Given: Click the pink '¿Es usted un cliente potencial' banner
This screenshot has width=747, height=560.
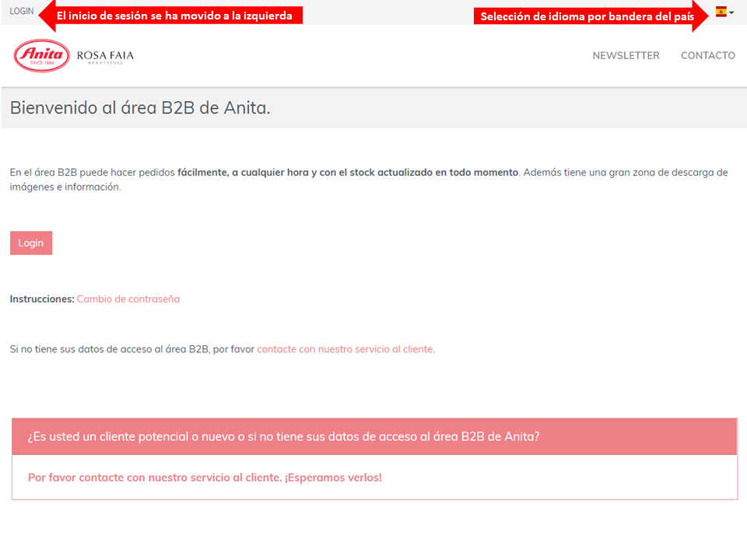Looking at the screenshot, I should [373, 436].
